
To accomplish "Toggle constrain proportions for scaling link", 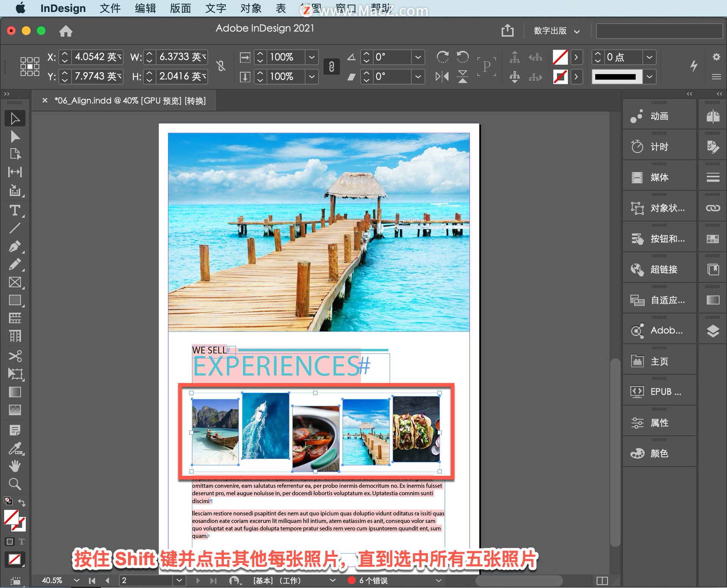I will tap(331, 67).
